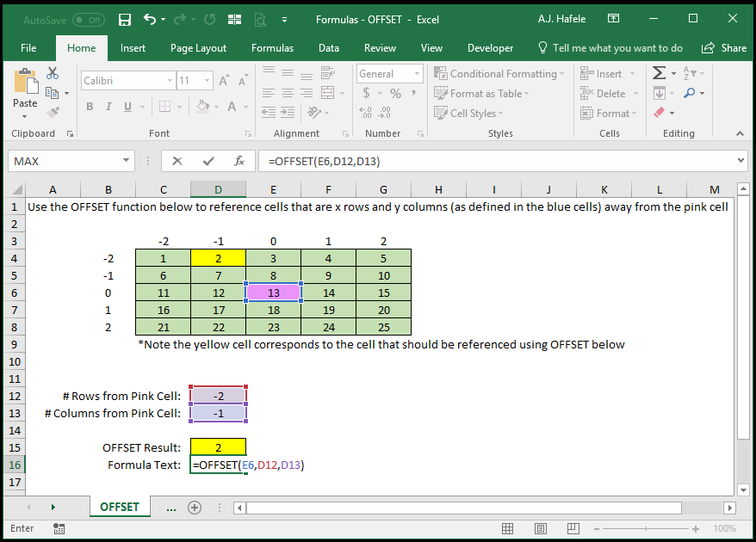The image size is (756, 542).
Task: Open Conditional Formatting dropdown
Action: tap(499, 74)
